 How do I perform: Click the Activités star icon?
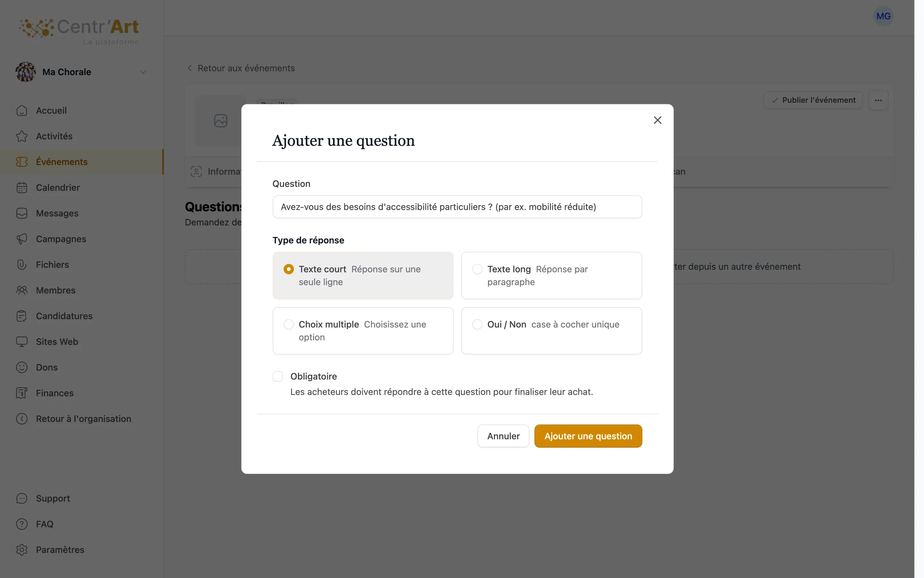(22, 136)
